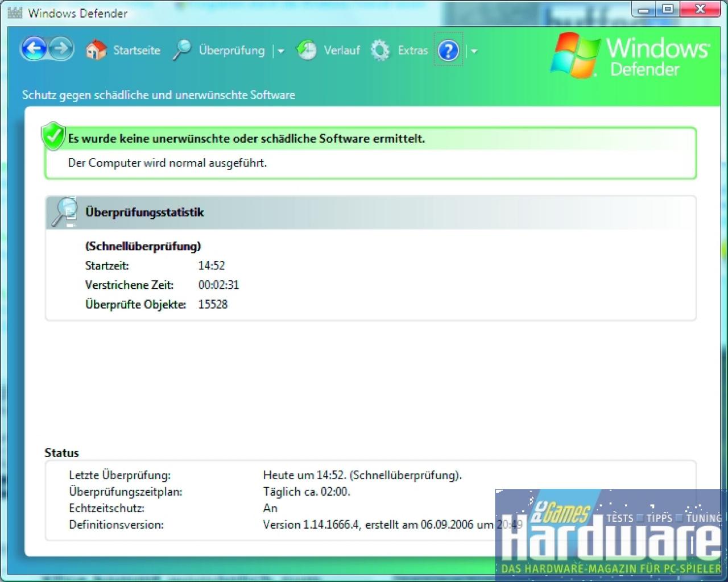
Task: Open the Verlauf history page
Action: coord(342,51)
